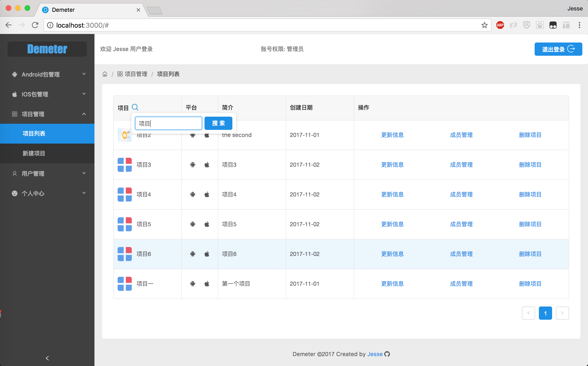Click the 项目6 grid thumbnail icon
Screen dimensions: 588x366
(125, 254)
